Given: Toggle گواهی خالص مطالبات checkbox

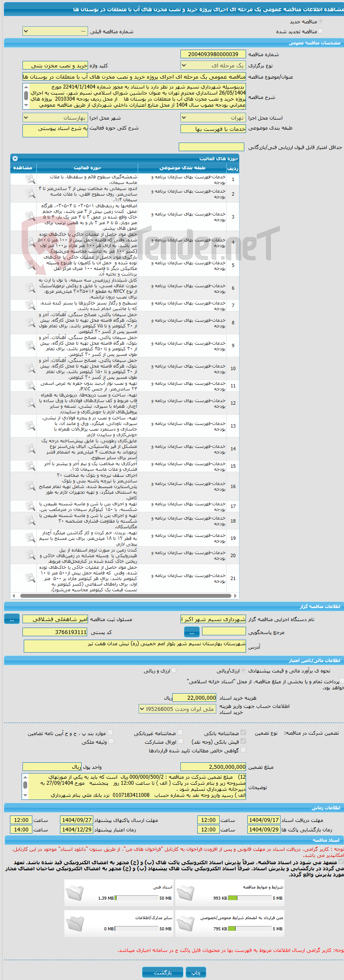Looking at the screenshot, I should coord(243,750).
